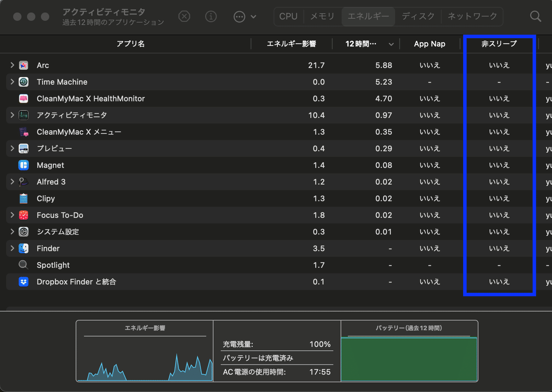Click the Magnet app icon
The height and width of the screenshot is (392, 552).
23,165
